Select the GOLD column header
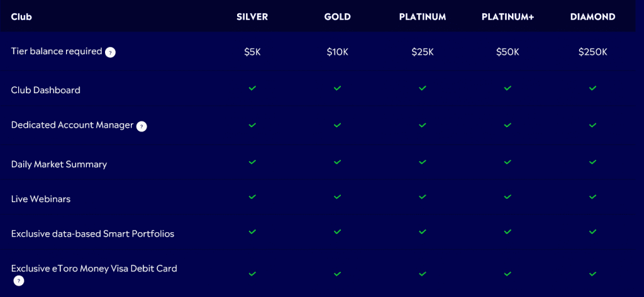The image size is (644, 297). [x=337, y=17]
